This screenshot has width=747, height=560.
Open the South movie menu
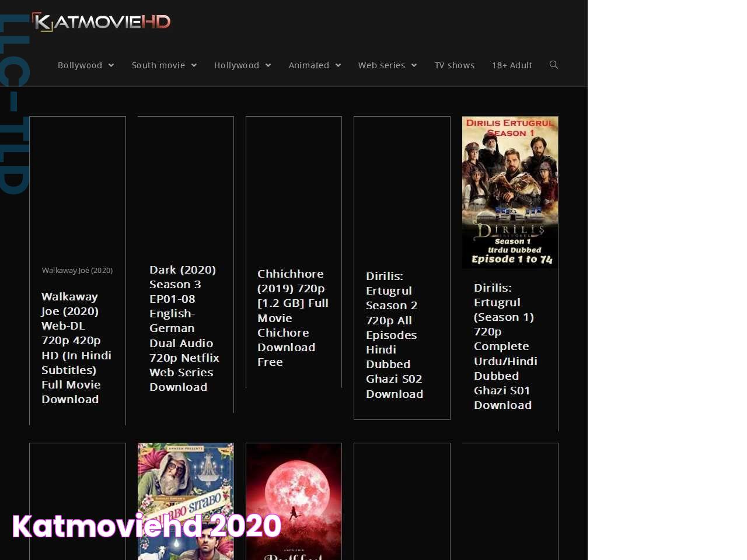click(x=158, y=65)
